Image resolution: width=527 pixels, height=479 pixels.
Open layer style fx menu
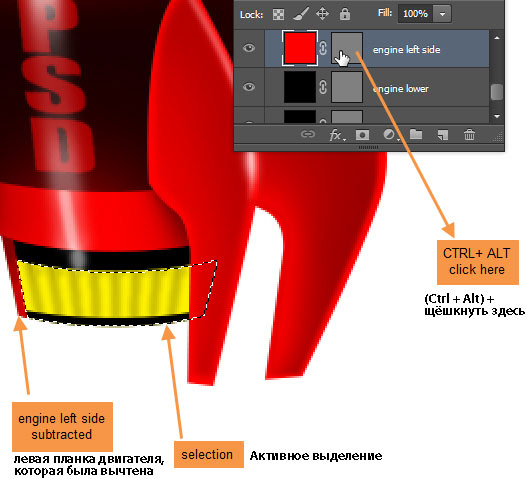[337, 135]
